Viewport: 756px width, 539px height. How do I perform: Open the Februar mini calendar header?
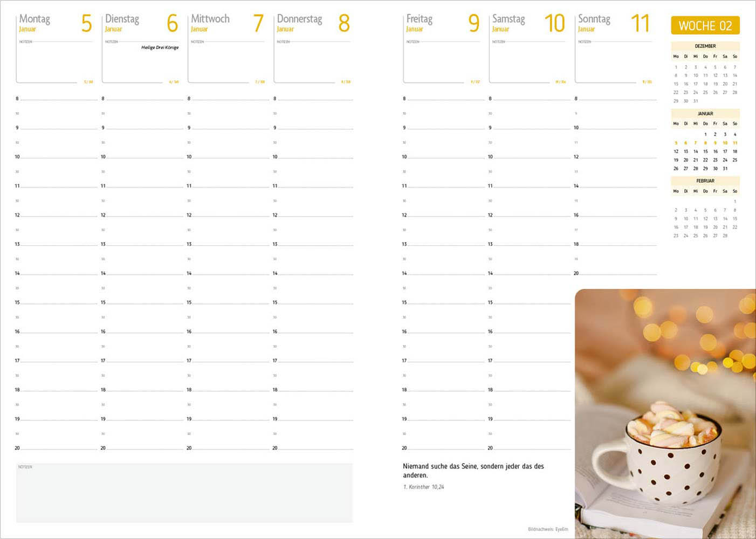(x=705, y=181)
